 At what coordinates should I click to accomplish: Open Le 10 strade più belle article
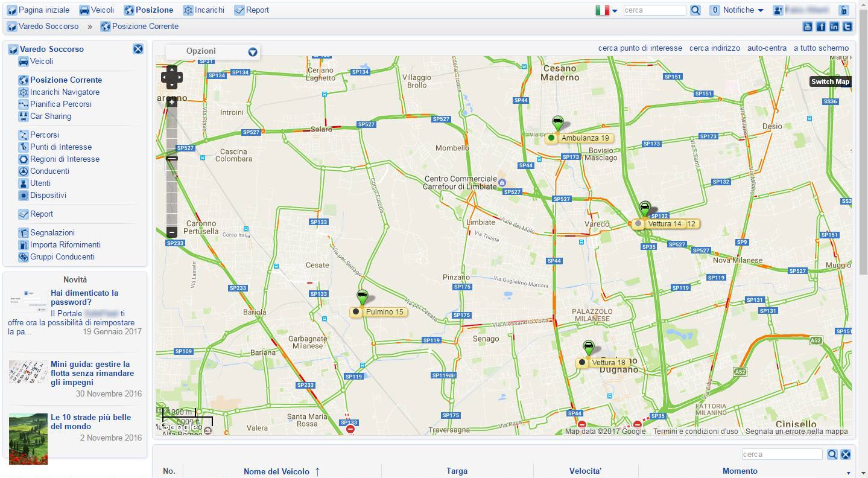point(90,422)
